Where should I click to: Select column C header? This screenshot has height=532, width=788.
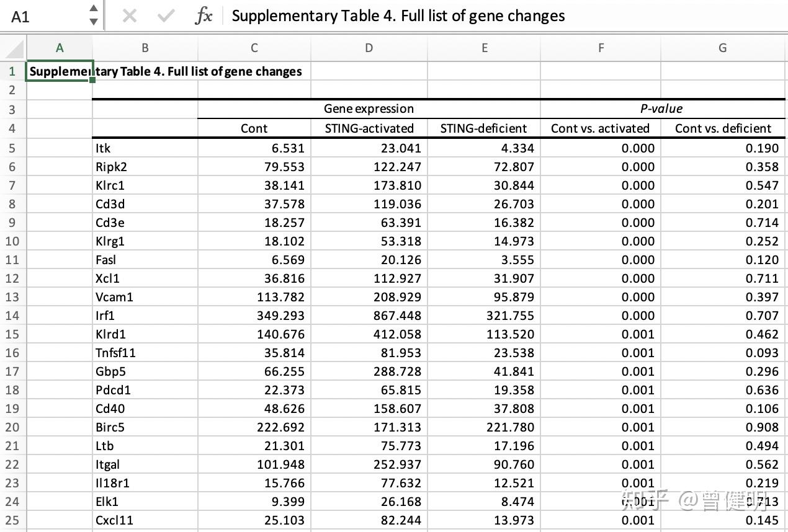254,48
